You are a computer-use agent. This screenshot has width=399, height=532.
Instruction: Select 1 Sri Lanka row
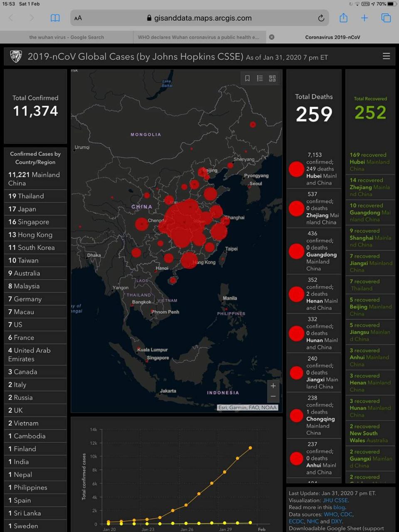coord(35,513)
